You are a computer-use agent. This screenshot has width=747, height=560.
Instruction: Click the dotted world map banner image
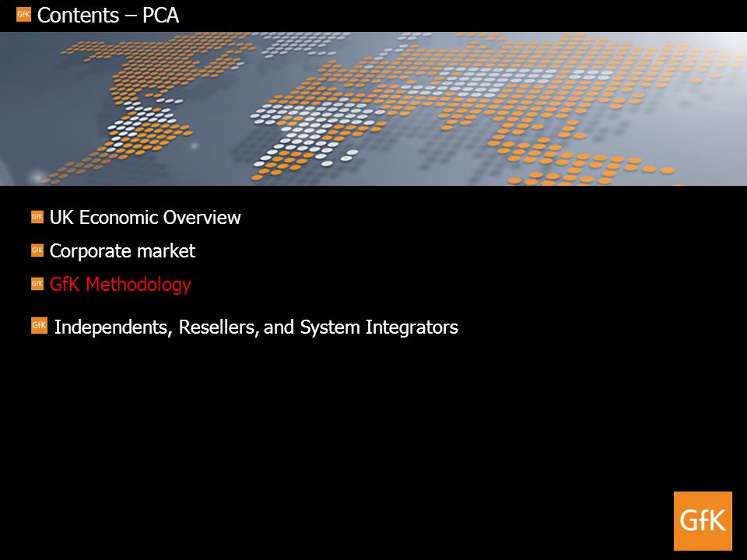(373, 109)
